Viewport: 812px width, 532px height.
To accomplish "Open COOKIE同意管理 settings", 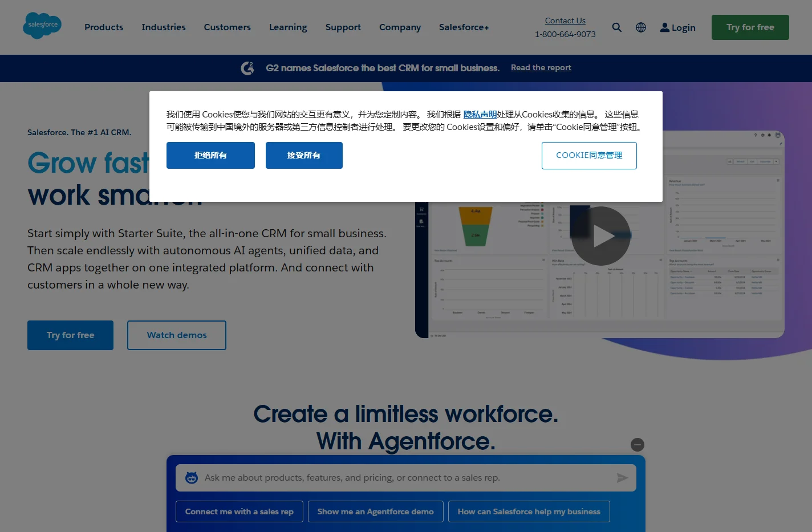I will coord(589,156).
